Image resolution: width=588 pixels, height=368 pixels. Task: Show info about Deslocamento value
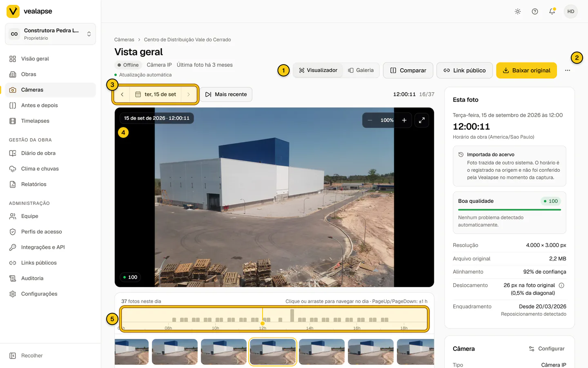point(561,285)
